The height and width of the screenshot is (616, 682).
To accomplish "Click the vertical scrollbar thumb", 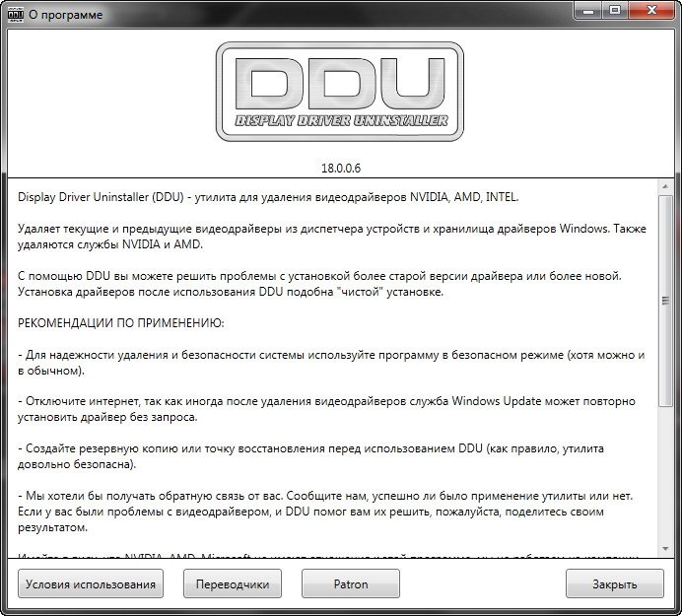I will (666, 301).
